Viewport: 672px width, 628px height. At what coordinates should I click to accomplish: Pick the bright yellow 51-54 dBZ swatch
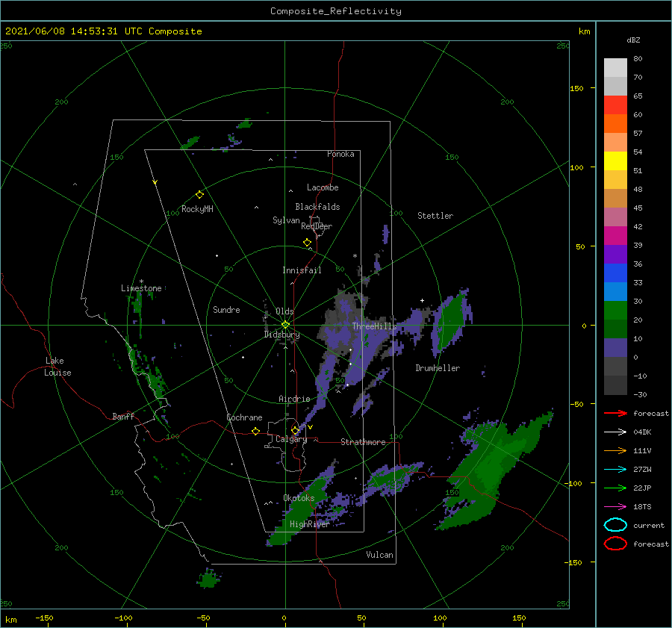(x=615, y=161)
